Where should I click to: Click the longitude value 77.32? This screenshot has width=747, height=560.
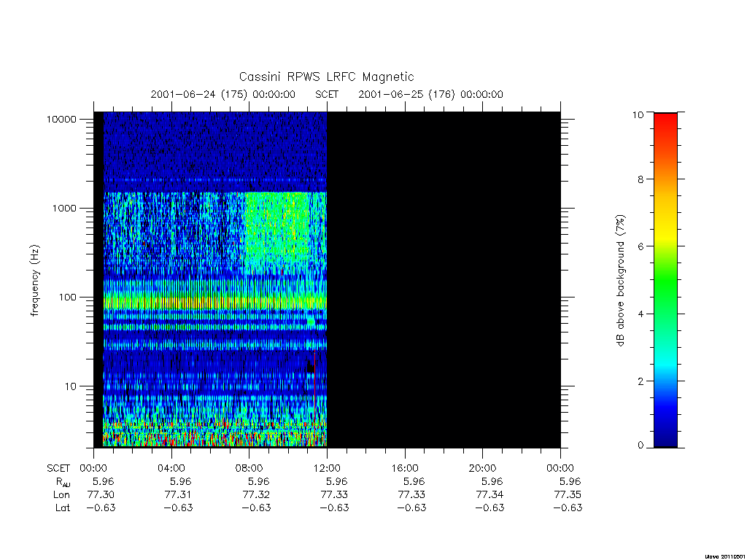coord(256,495)
